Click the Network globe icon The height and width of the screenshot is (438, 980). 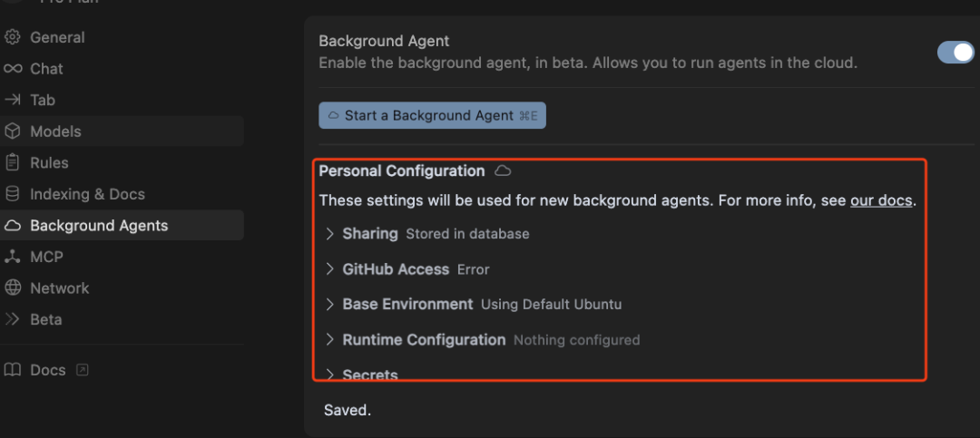click(x=13, y=288)
